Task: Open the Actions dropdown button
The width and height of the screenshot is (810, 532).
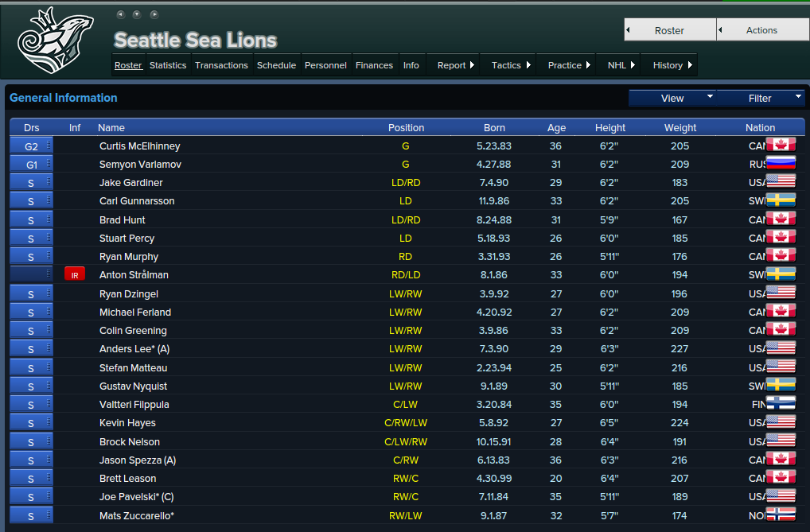Action: [764, 30]
